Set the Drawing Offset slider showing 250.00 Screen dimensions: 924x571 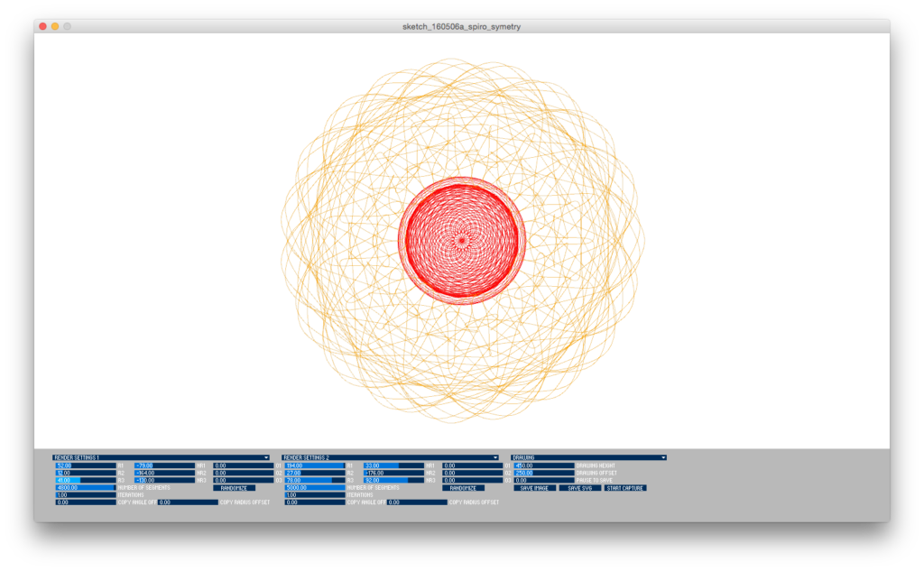click(x=544, y=474)
